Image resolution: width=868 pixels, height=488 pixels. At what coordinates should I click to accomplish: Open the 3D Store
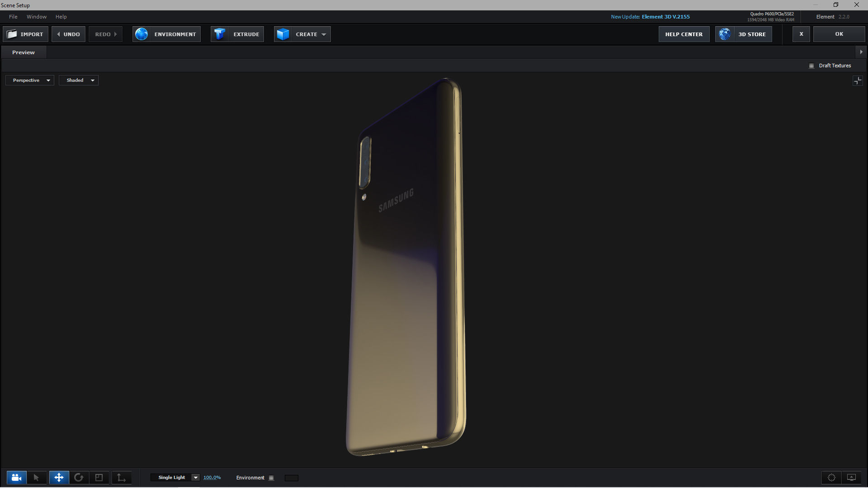(744, 34)
